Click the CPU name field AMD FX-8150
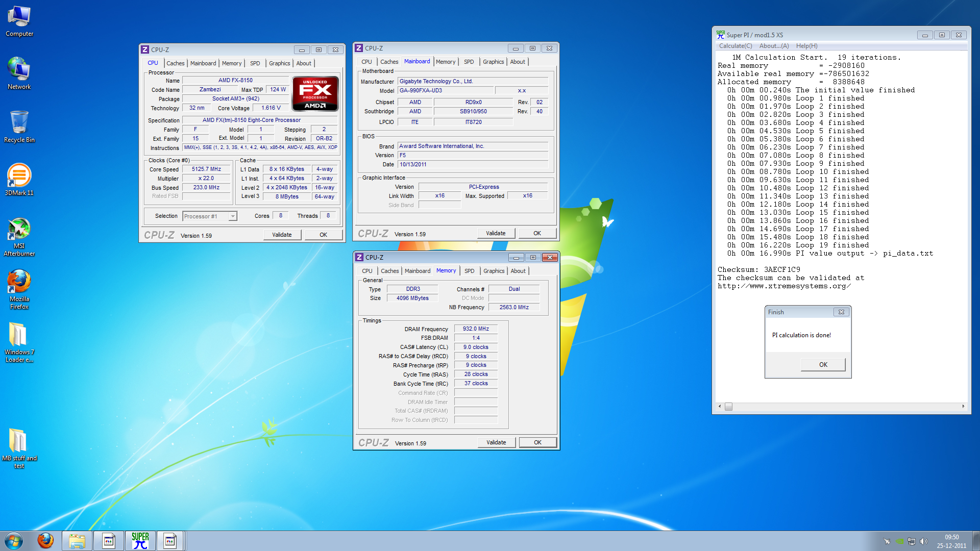 [x=235, y=80]
